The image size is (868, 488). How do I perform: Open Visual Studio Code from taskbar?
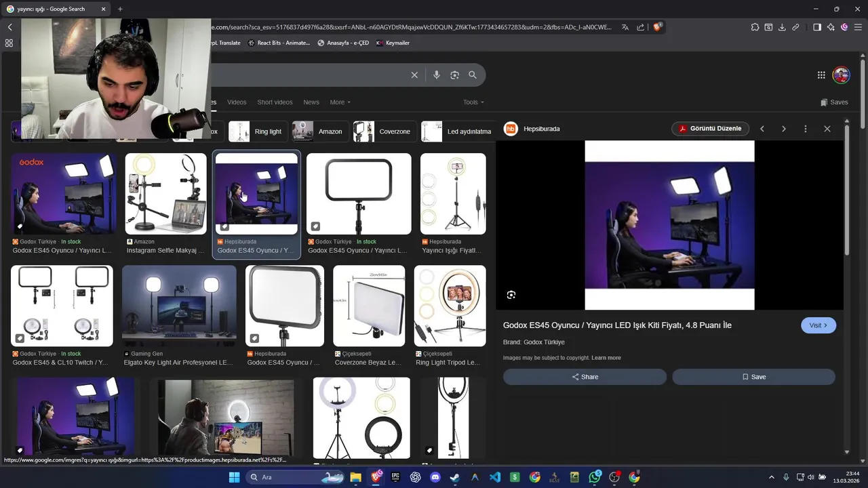495,477
